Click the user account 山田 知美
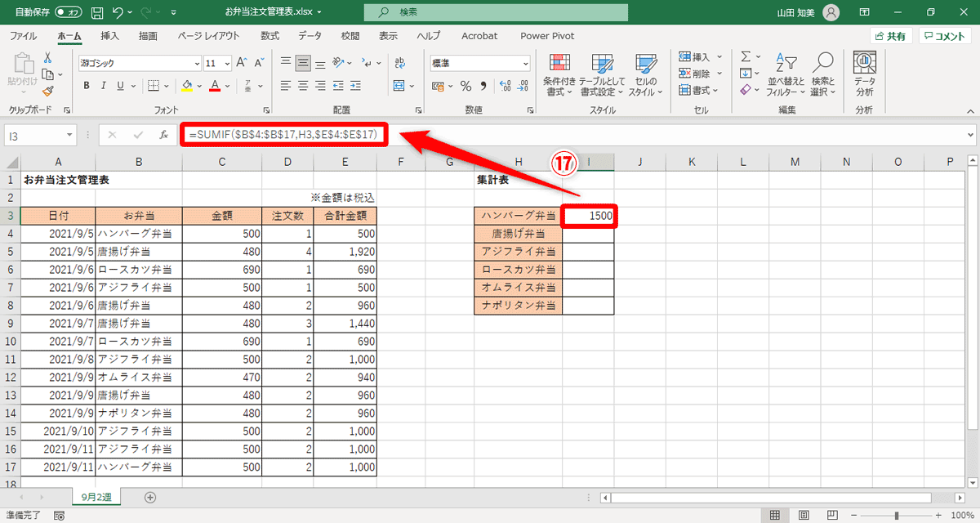This screenshot has height=523, width=980. [807, 13]
